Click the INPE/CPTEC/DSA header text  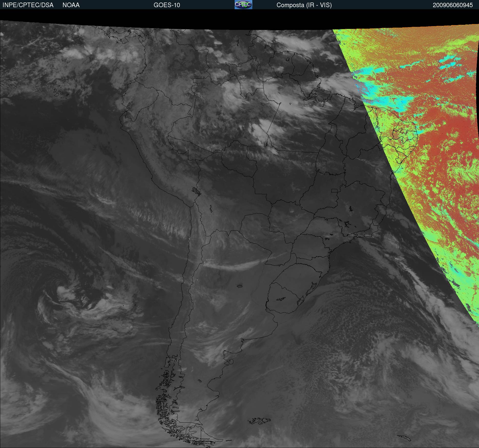point(28,5)
